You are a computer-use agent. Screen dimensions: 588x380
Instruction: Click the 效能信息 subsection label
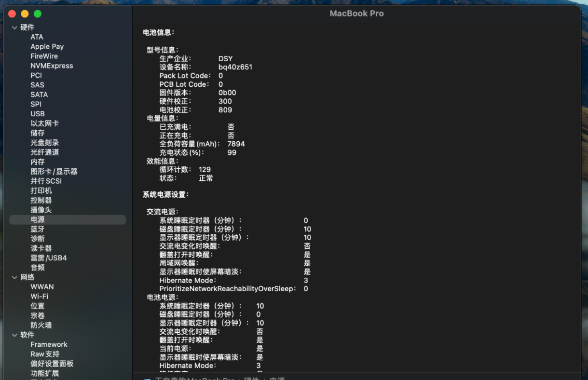tap(163, 161)
